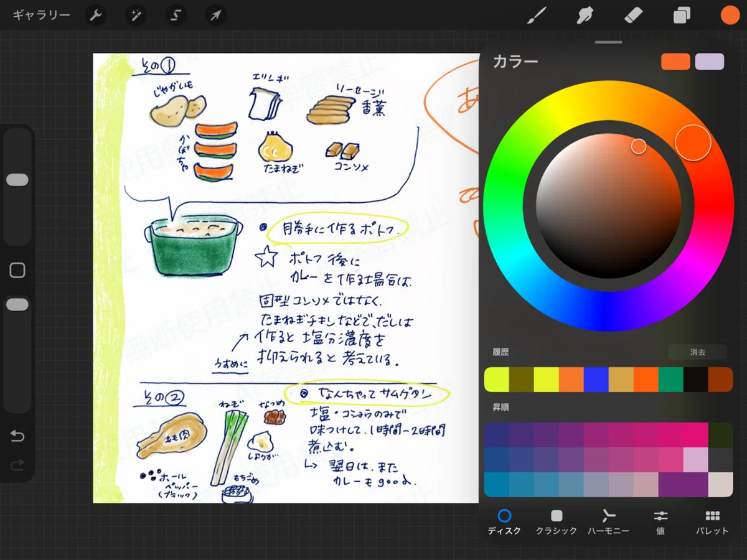The width and height of the screenshot is (747, 560).
Task: Click the grab handle atop the カラー panel
Action: (609, 42)
